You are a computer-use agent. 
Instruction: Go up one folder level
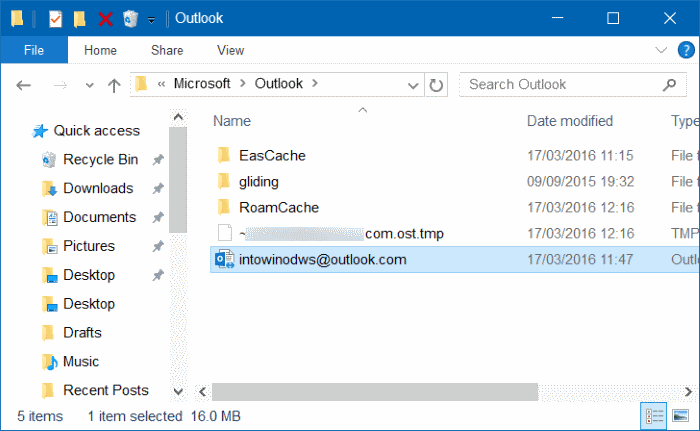pos(114,85)
